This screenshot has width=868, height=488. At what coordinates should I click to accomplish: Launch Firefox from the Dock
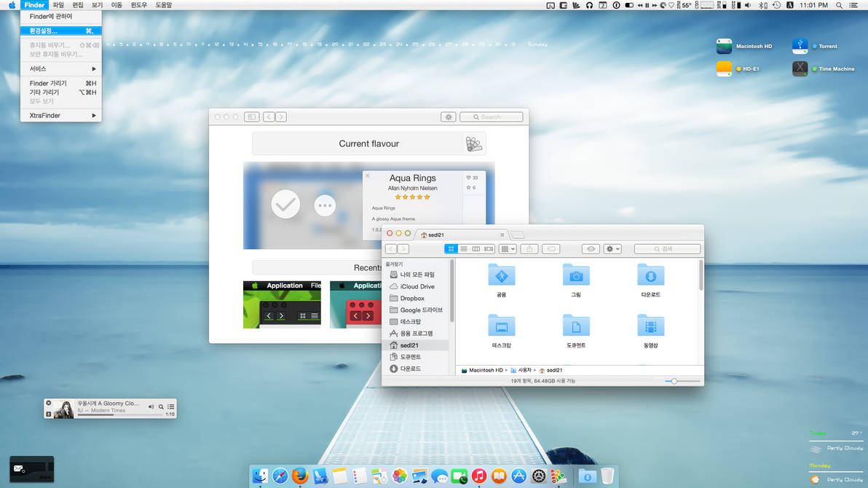(x=300, y=476)
